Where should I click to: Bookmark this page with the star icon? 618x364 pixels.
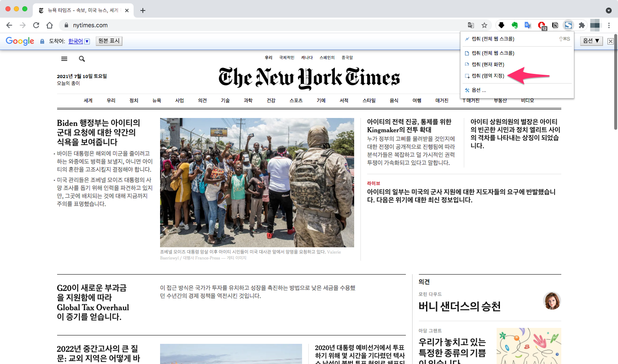(x=484, y=25)
